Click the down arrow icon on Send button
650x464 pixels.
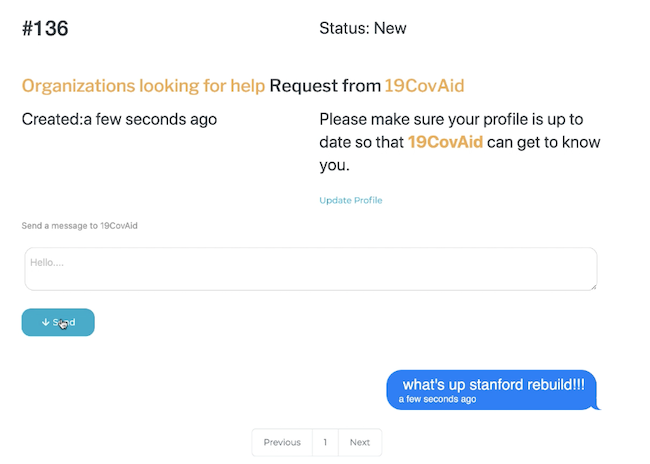click(45, 323)
